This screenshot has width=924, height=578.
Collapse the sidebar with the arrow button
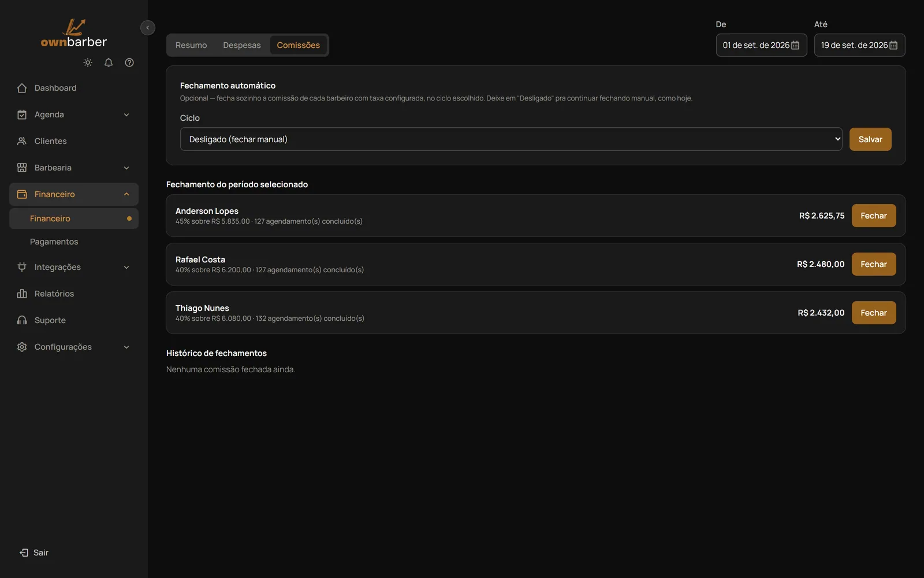148,28
